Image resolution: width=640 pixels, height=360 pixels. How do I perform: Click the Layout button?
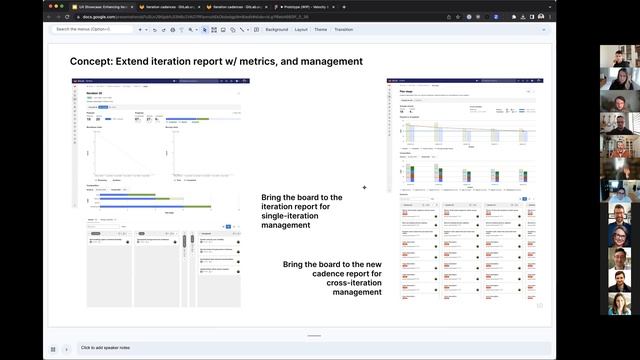click(x=301, y=30)
